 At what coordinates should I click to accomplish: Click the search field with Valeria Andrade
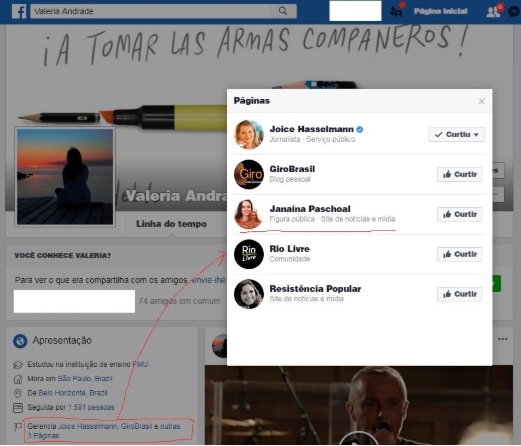coord(163,11)
